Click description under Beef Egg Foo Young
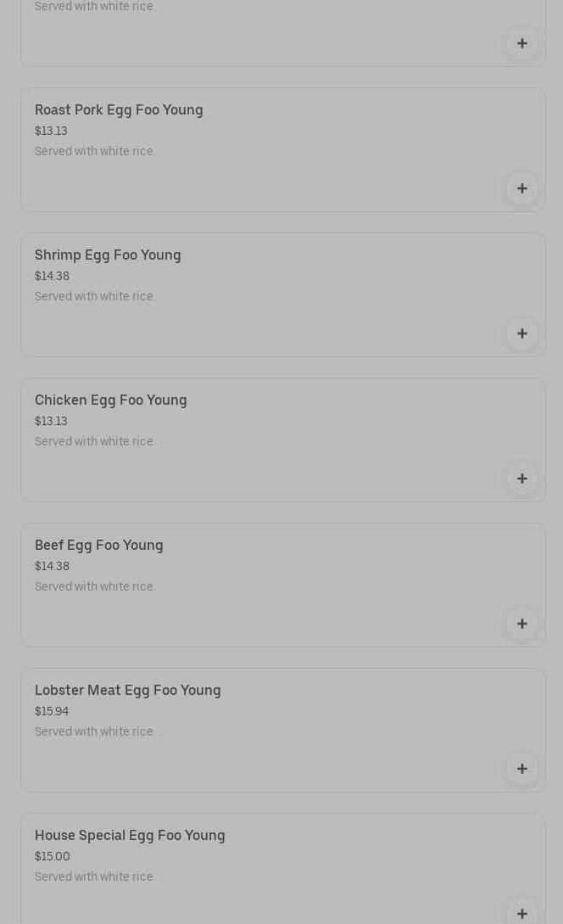This screenshot has height=924, width=563. (x=95, y=586)
